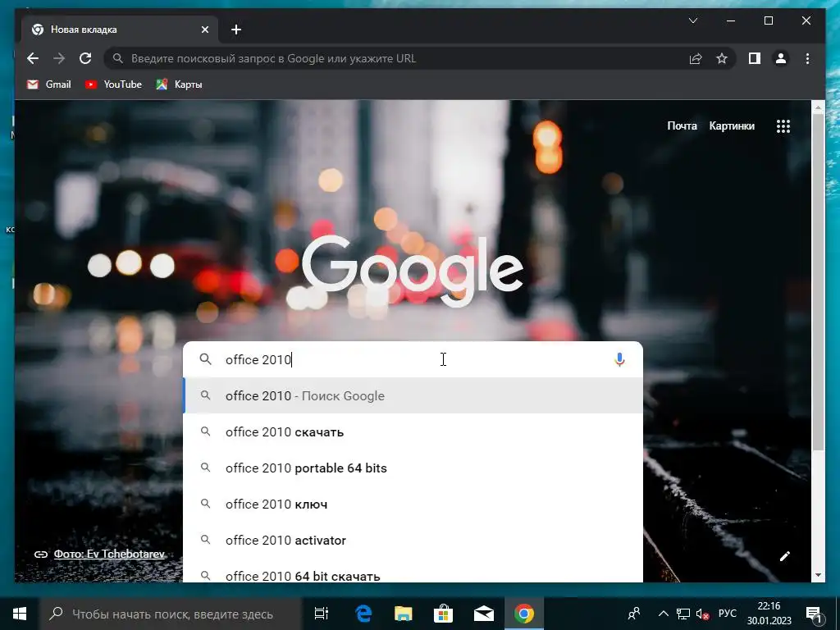Select the Новая вкладка tab
Viewport: 840px width, 630px height.
[x=120, y=30]
